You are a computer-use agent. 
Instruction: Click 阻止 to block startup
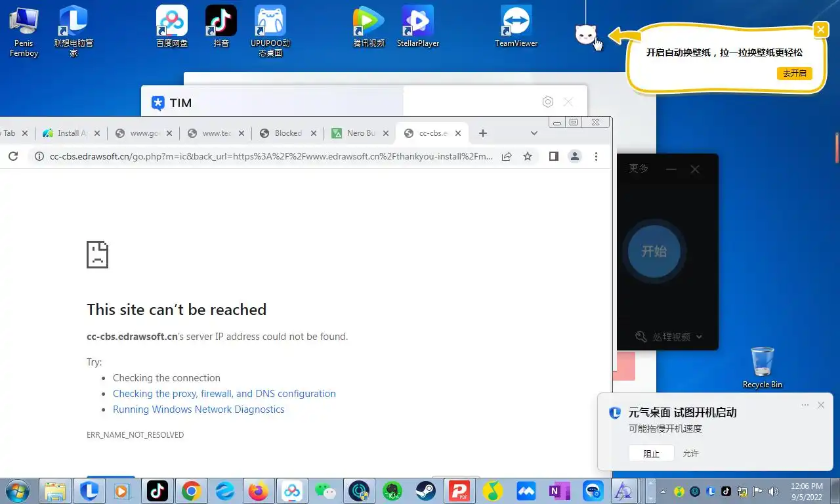point(651,453)
